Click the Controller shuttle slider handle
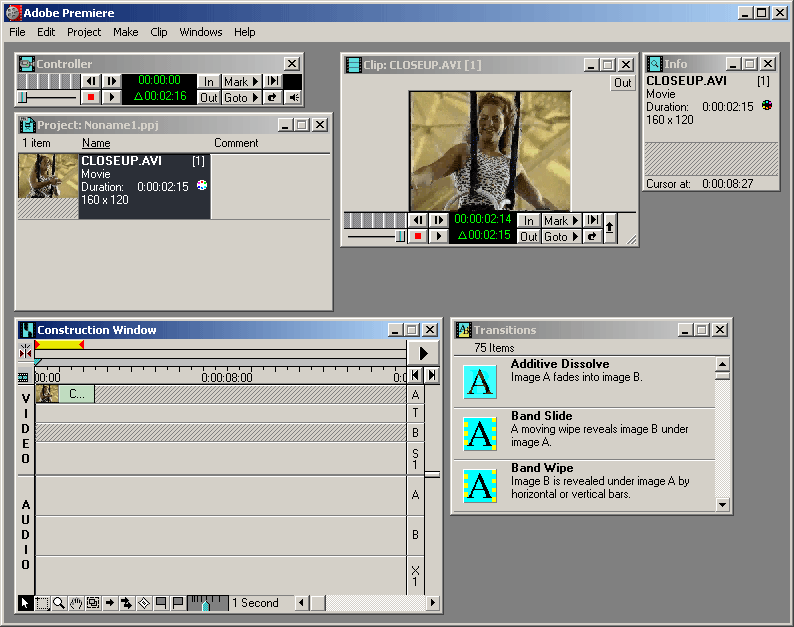 (x=23, y=97)
